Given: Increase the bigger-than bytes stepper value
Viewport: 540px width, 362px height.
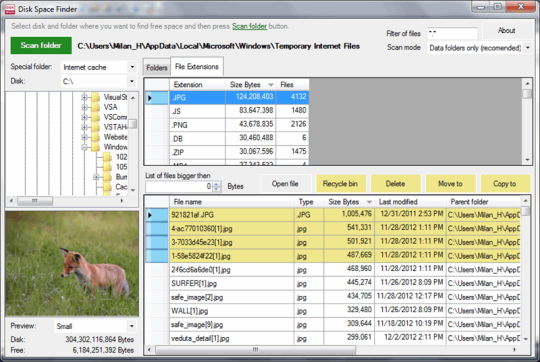Looking at the screenshot, I should (x=217, y=184).
